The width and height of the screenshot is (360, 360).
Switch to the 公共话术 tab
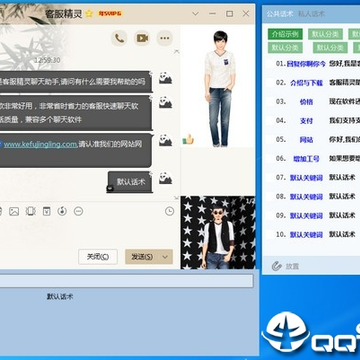tap(280, 14)
